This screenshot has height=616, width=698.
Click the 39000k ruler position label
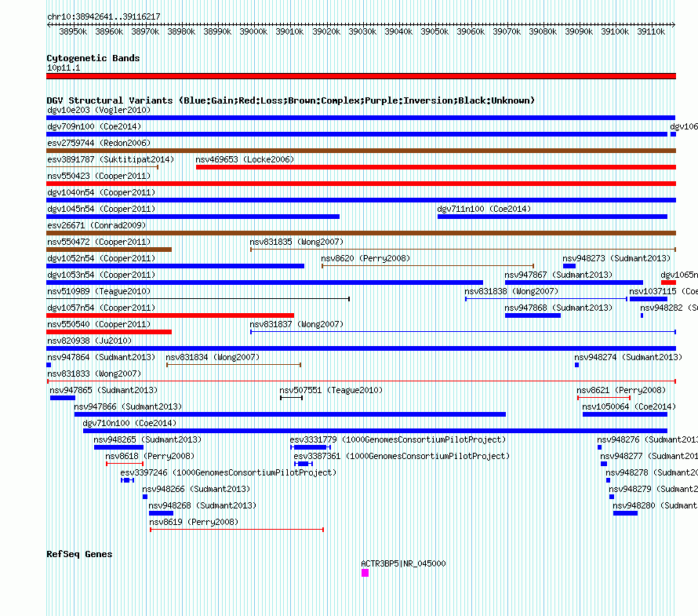(x=253, y=31)
